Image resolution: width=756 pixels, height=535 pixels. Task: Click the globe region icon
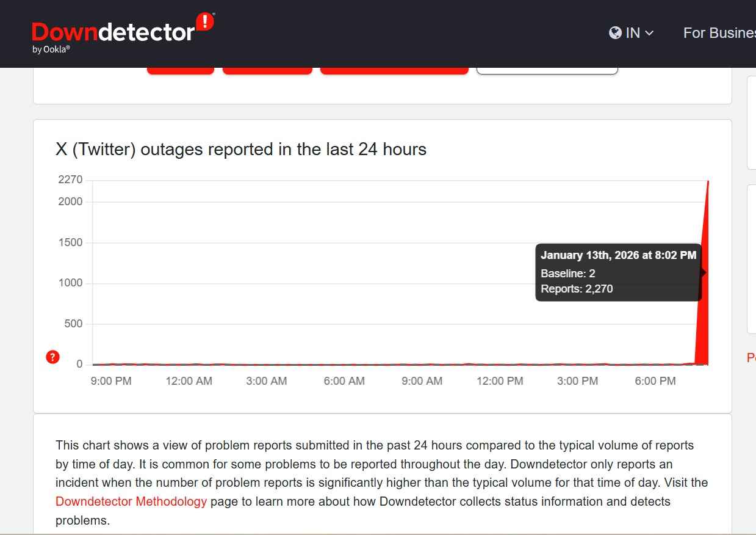pyautogui.click(x=615, y=33)
